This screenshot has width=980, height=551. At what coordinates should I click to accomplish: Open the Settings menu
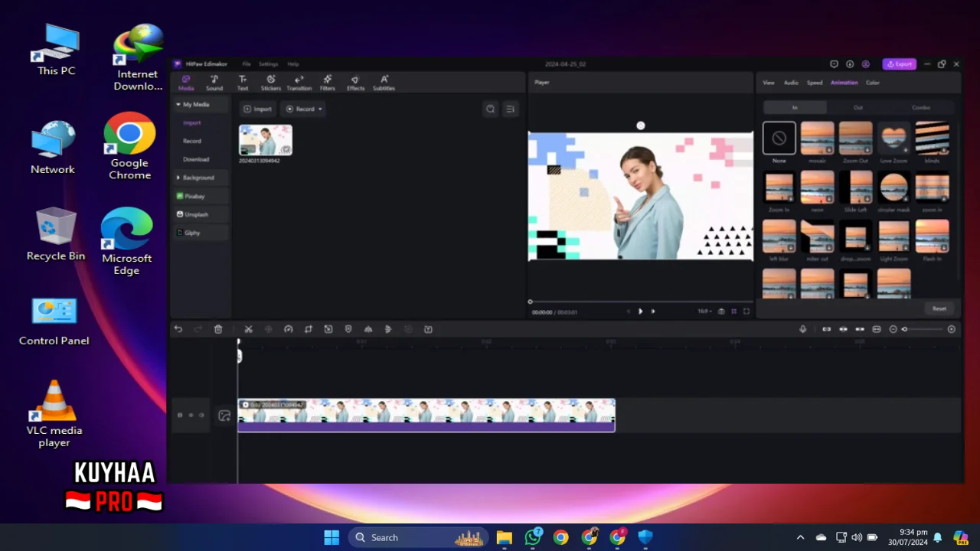click(268, 64)
